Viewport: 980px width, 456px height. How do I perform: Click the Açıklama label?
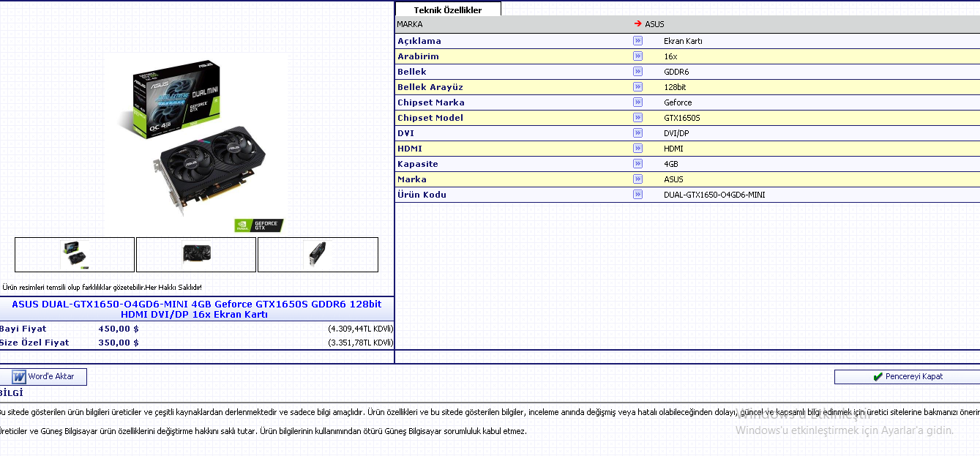tap(419, 41)
